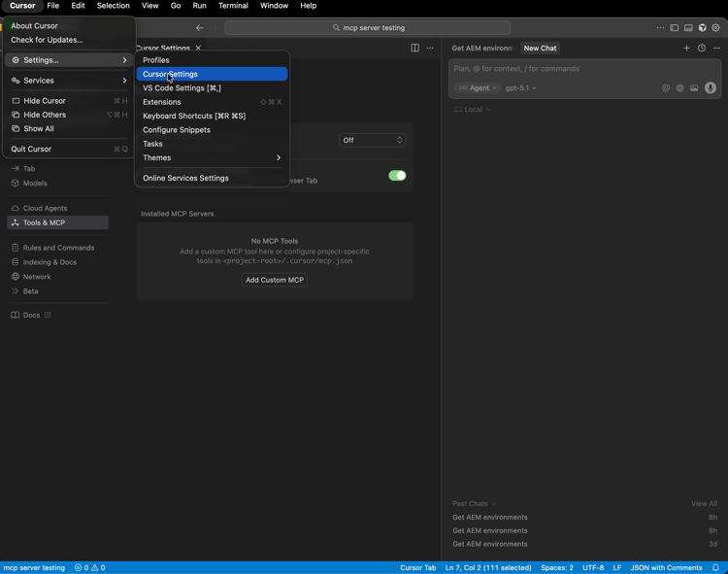Select Tools & MCP in sidebar

tap(57, 222)
